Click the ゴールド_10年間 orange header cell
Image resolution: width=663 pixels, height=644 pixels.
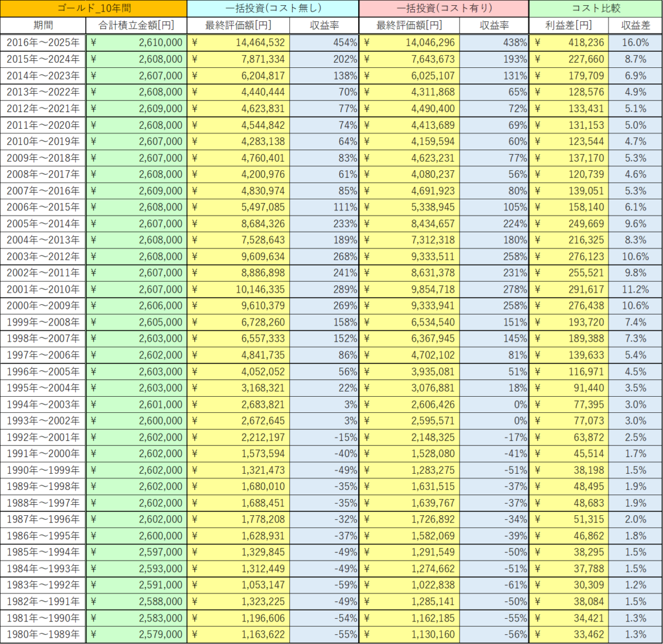tap(94, 8)
